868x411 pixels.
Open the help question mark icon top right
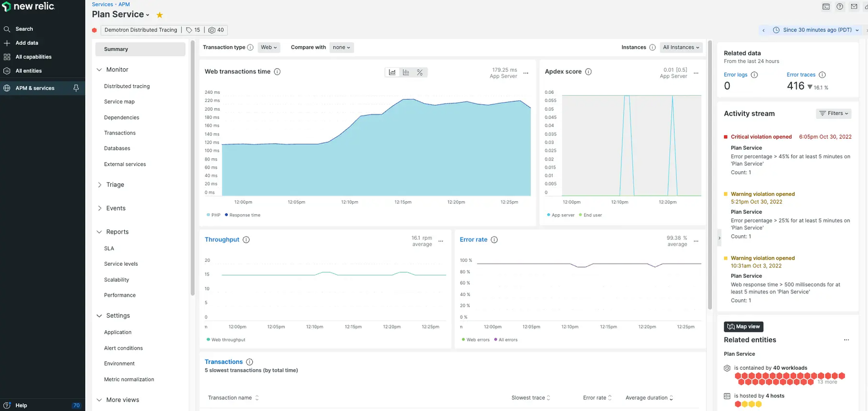(840, 7)
